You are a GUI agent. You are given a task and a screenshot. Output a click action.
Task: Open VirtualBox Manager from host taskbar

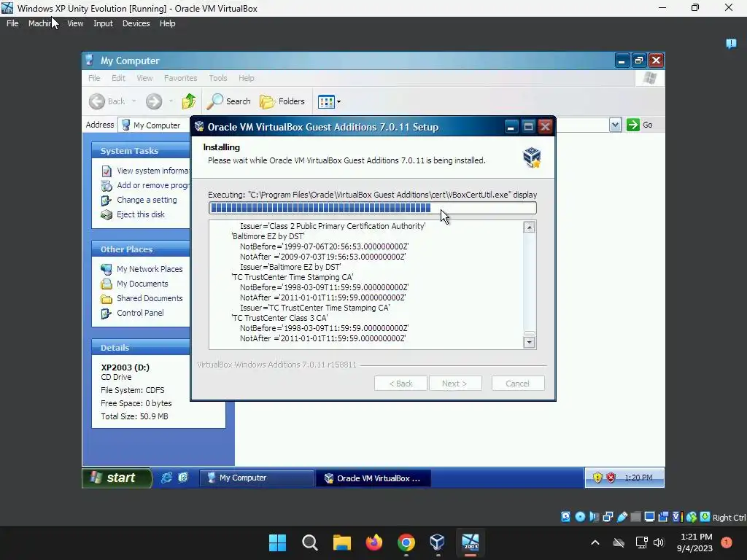tap(438, 542)
